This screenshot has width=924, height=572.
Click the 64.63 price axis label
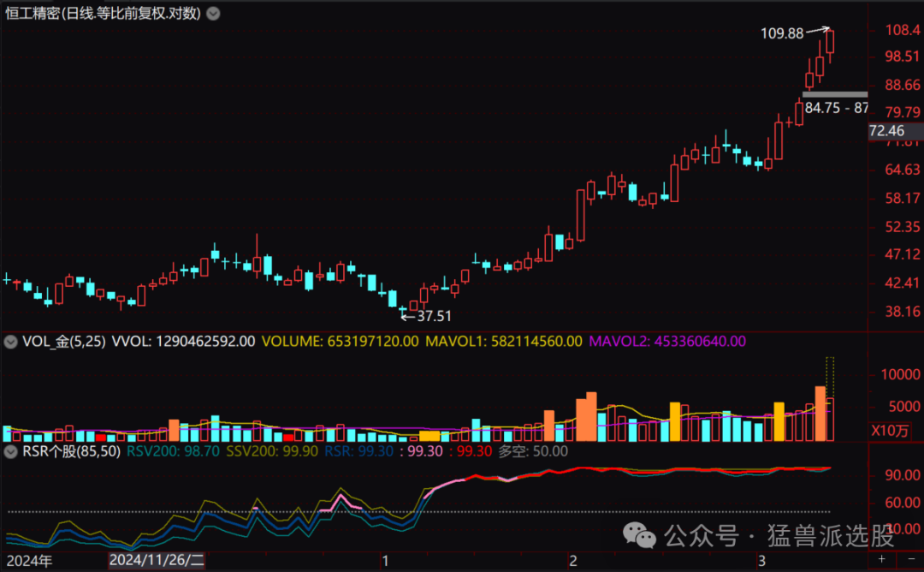pyautogui.click(x=903, y=170)
